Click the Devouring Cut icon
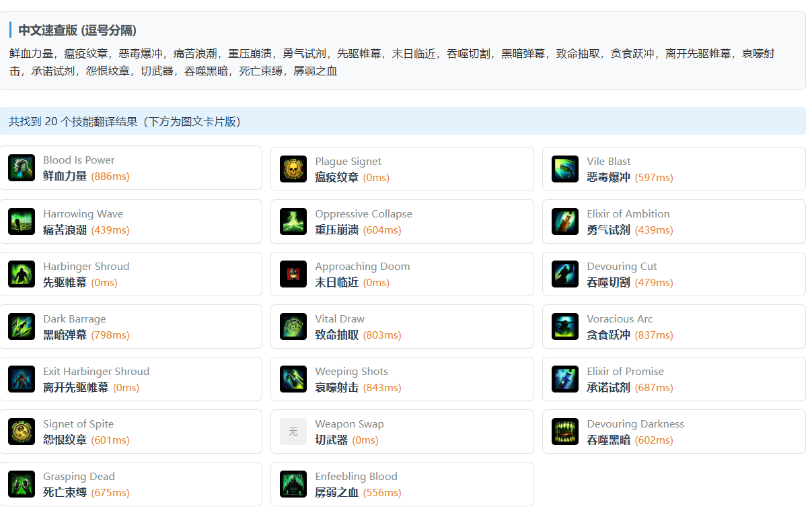Viewport: 812px width, 511px height. [565, 274]
